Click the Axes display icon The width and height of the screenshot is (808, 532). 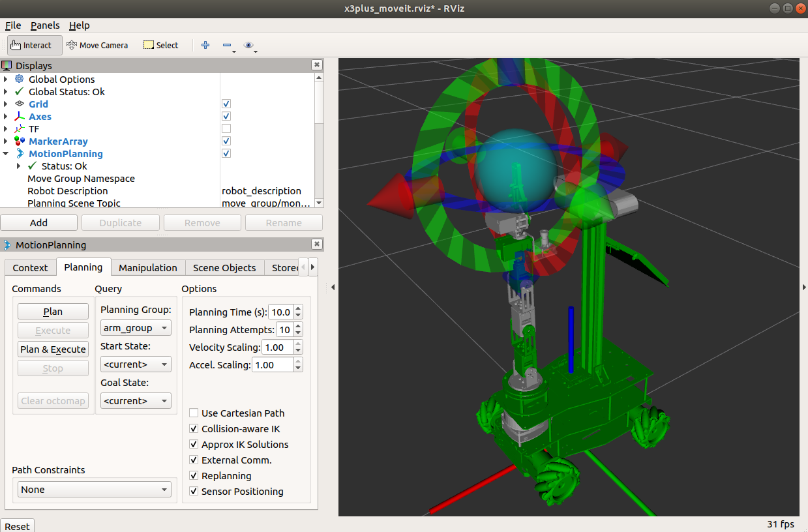pyautogui.click(x=20, y=117)
